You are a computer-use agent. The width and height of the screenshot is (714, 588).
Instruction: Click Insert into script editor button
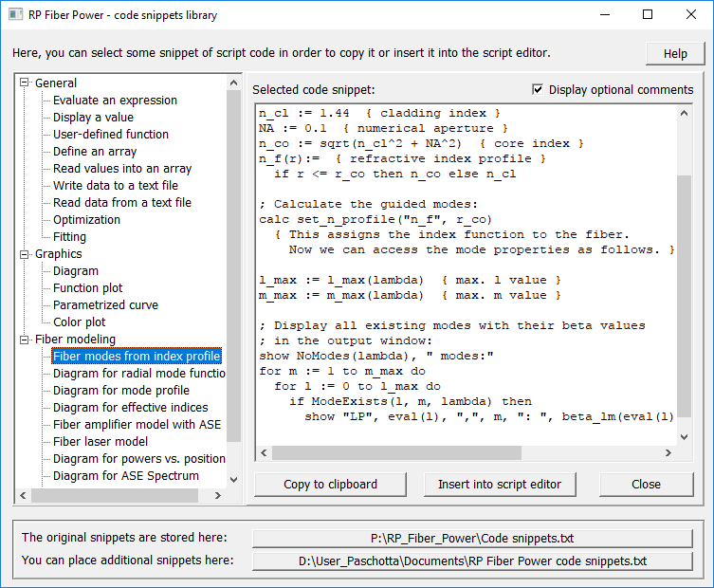pos(500,485)
